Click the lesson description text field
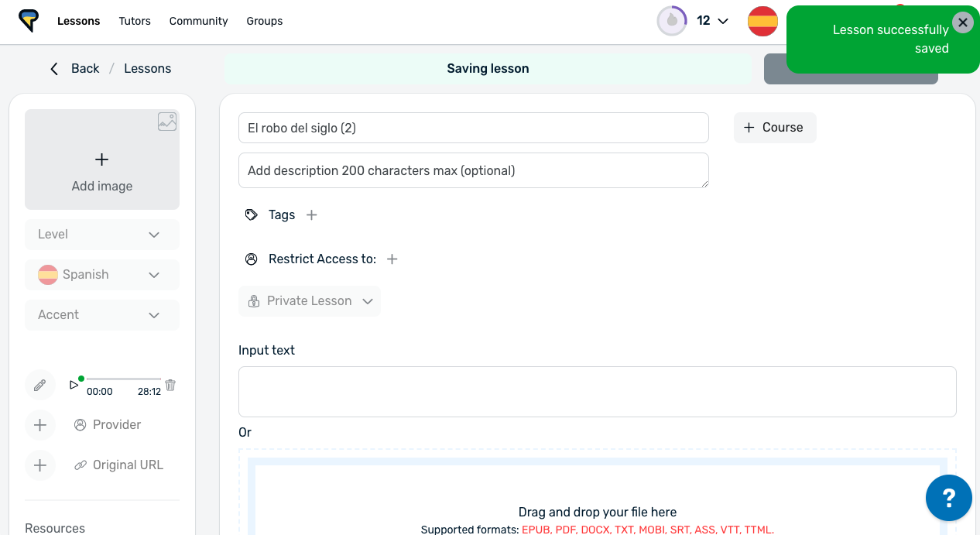The width and height of the screenshot is (980, 535). pyautogui.click(x=473, y=170)
